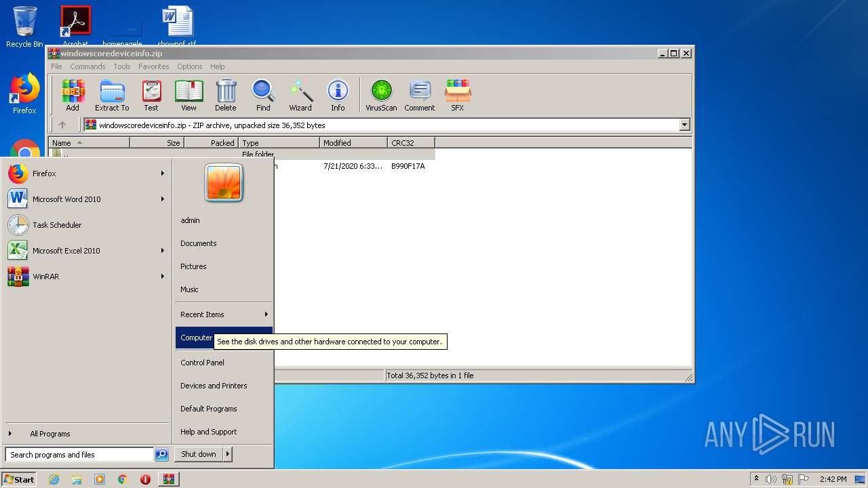This screenshot has height=488, width=868.
Task: Click the Extract To toolbar icon
Action: tap(112, 96)
